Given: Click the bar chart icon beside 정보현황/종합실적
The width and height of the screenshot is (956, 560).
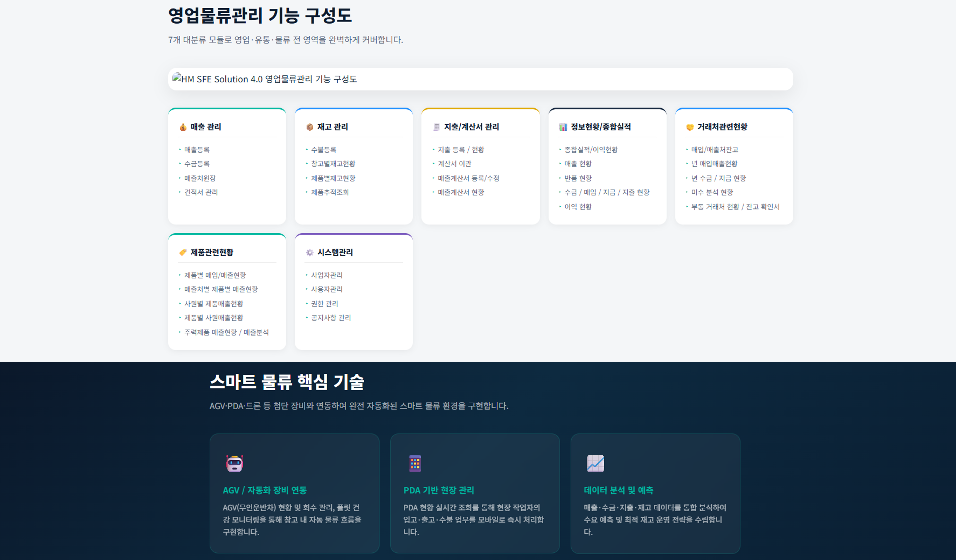Looking at the screenshot, I should (563, 127).
